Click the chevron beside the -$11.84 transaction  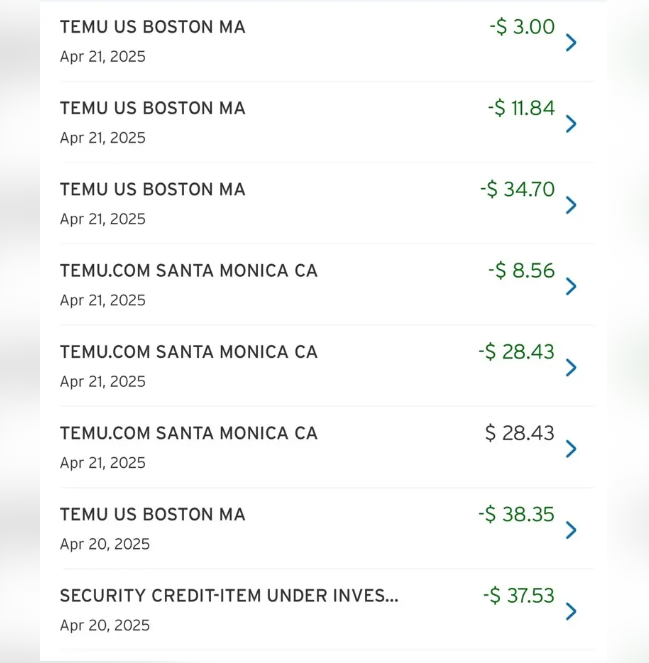(x=571, y=124)
